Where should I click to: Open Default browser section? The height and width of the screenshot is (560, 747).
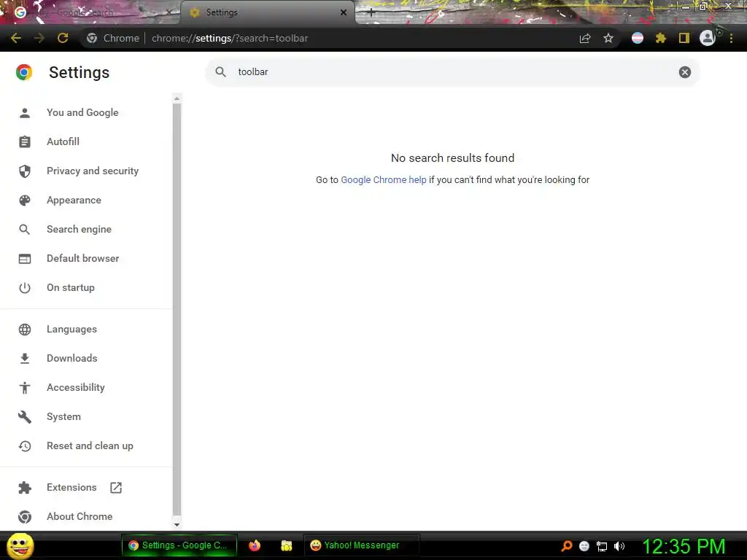click(x=83, y=258)
